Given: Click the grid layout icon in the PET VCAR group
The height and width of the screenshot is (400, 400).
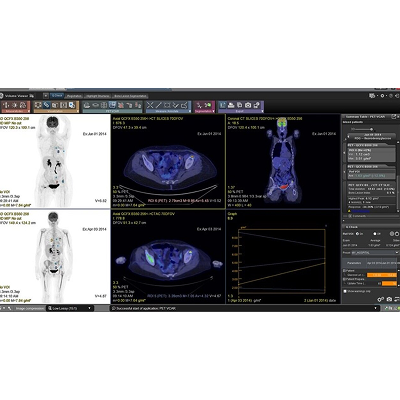Looking at the screenshot, I should (104, 105).
